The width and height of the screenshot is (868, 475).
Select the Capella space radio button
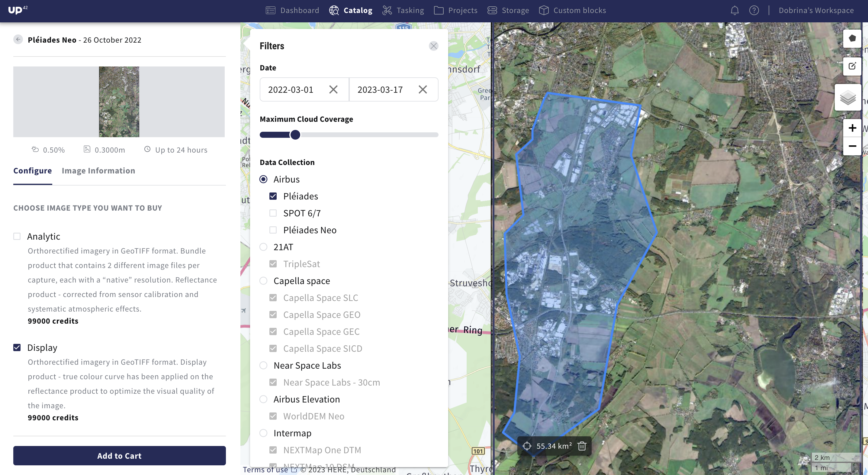pyautogui.click(x=263, y=281)
